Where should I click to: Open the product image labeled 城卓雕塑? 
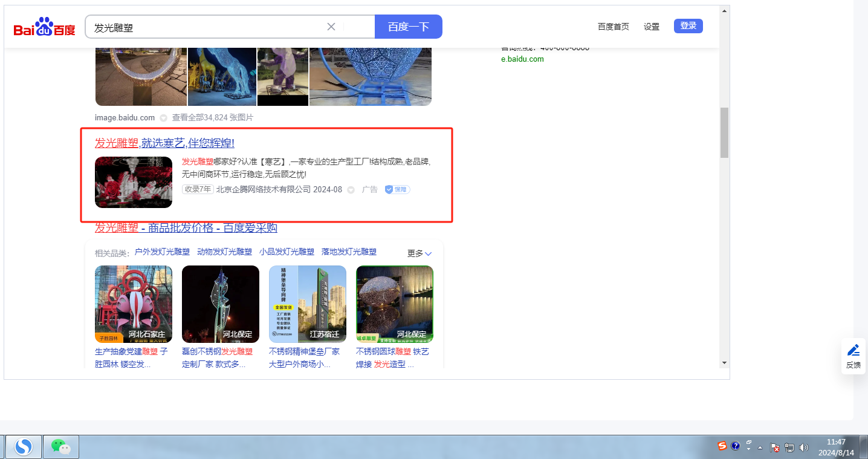tap(395, 304)
